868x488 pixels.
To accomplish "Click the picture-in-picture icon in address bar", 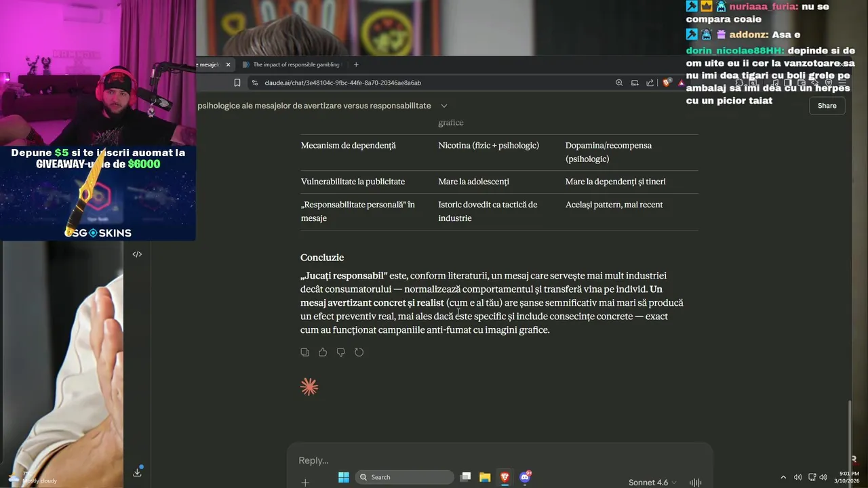I will [635, 83].
